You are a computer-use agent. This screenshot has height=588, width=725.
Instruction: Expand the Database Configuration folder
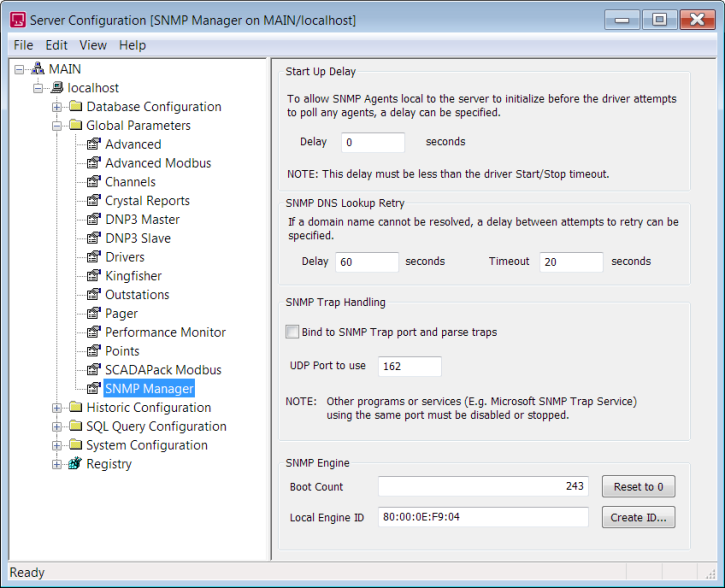(57, 107)
